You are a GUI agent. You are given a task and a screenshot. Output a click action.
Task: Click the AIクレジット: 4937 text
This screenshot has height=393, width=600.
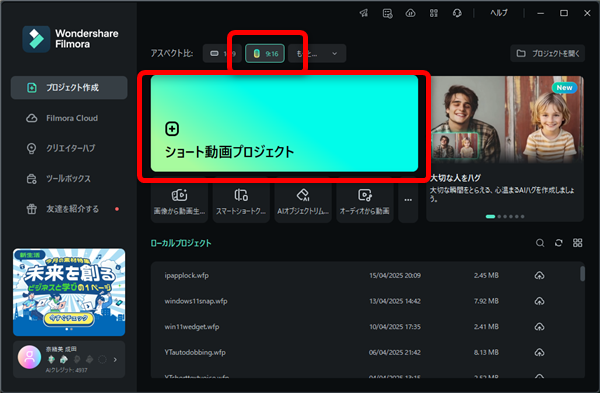click(x=67, y=370)
